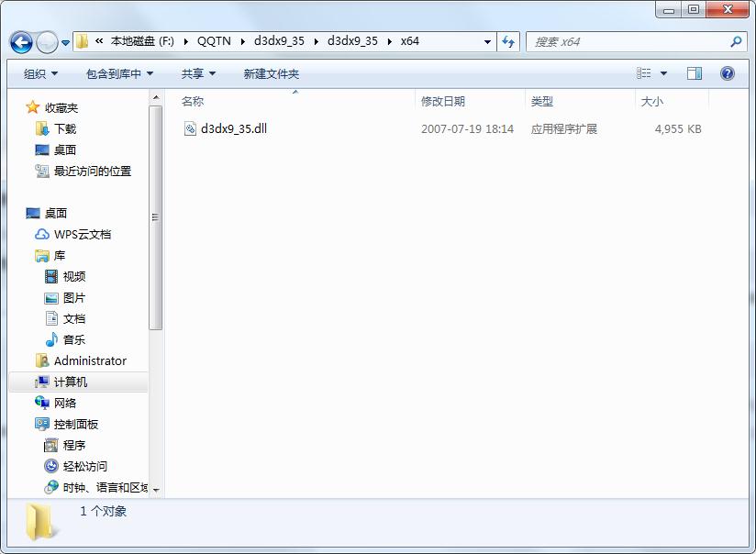The width and height of the screenshot is (756, 554).
Task: Open 轻松访问 item
Action: coord(85,466)
